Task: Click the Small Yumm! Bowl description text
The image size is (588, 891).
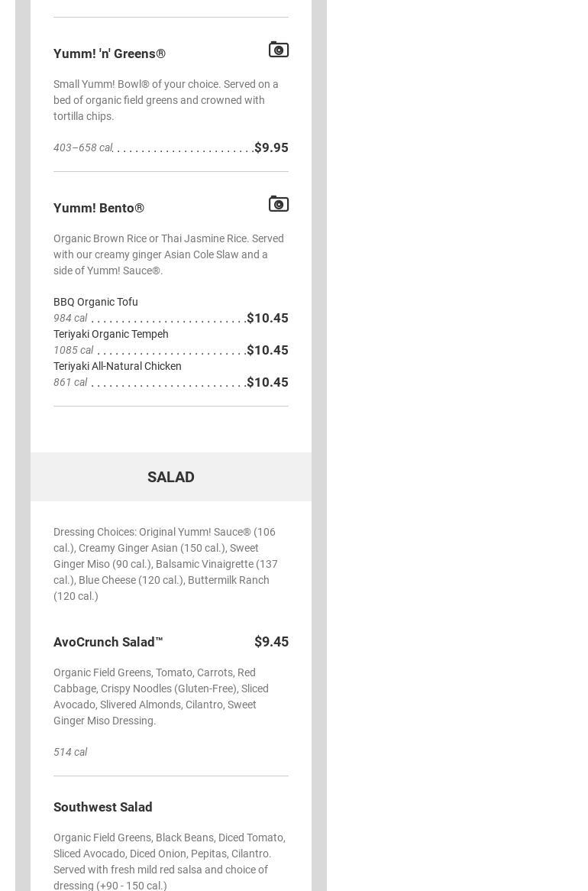Action: [166, 100]
